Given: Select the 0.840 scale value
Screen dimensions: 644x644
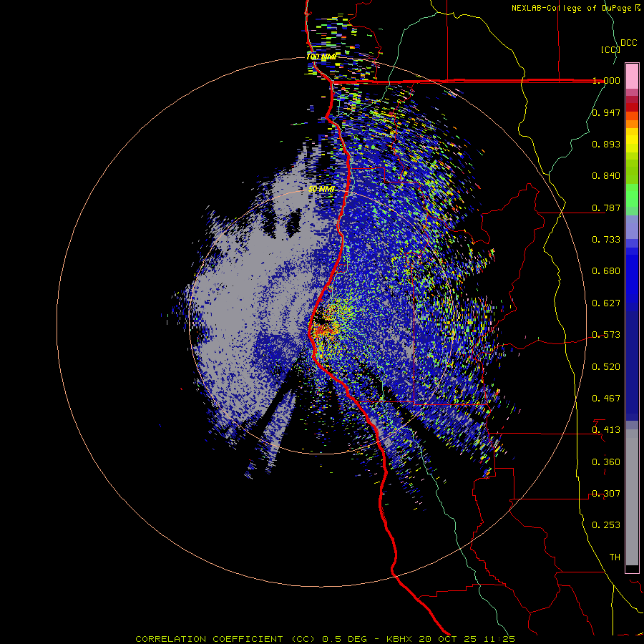Looking at the screenshot, I should click(x=606, y=176).
